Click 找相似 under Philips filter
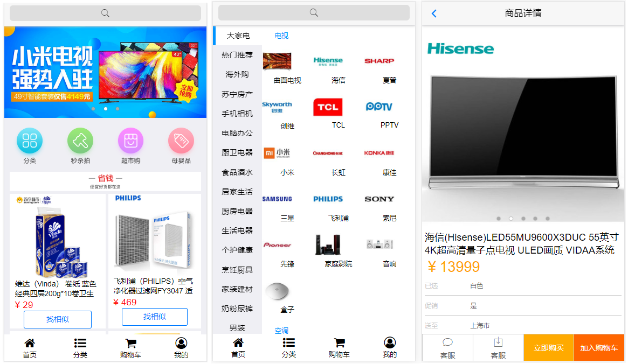The width and height of the screenshot is (628, 364). [155, 317]
